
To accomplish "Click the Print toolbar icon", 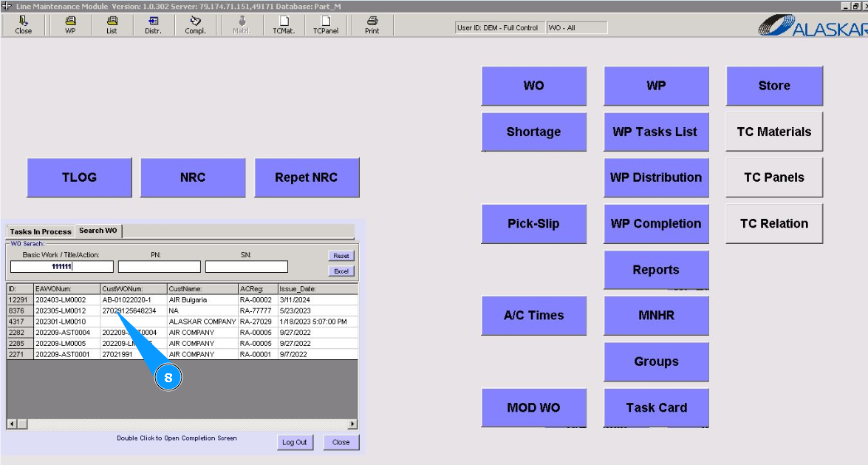I will [x=372, y=25].
